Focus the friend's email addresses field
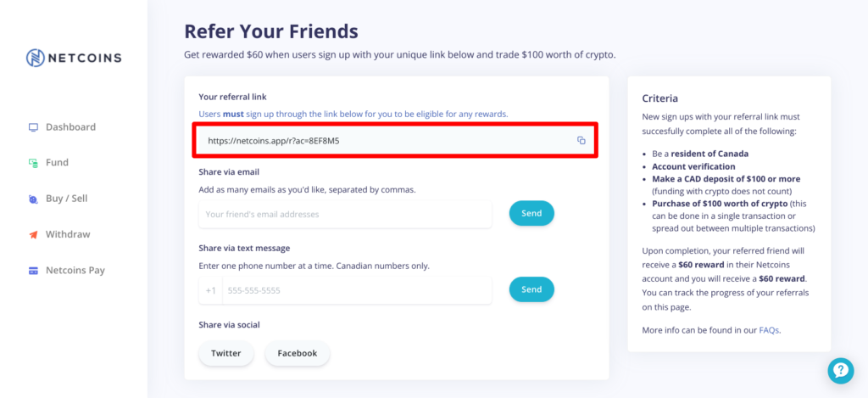 pyautogui.click(x=345, y=214)
